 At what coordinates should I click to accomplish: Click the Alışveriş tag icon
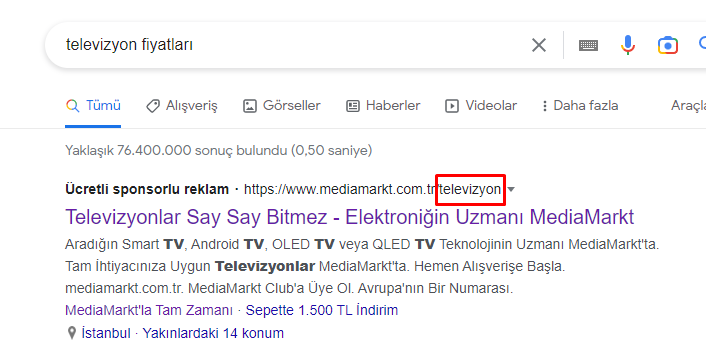[x=153, y=106]
